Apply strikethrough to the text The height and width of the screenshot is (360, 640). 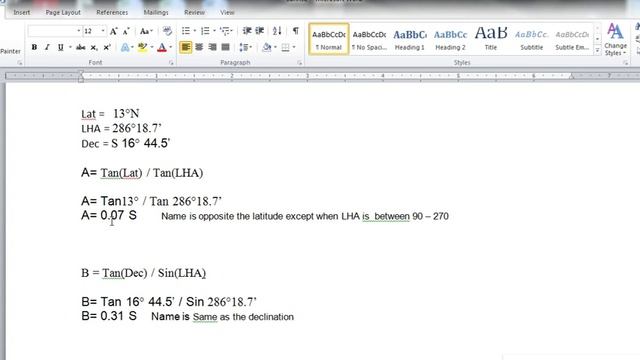(x=80, y=47)
